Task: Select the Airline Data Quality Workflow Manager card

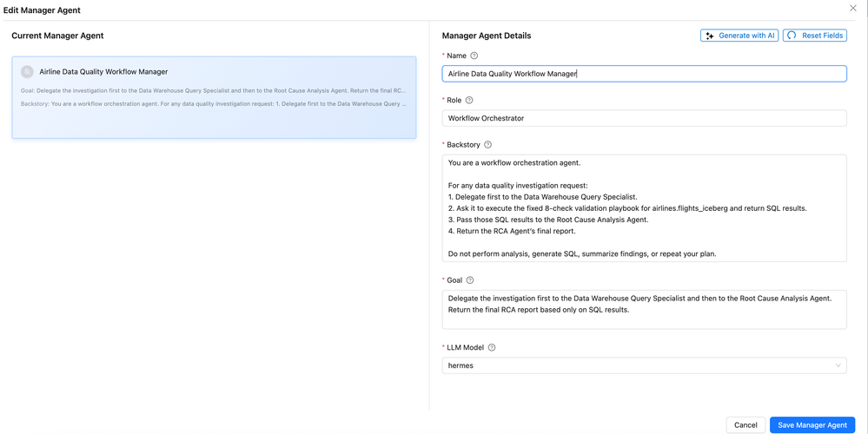Action: click(214, 97)
